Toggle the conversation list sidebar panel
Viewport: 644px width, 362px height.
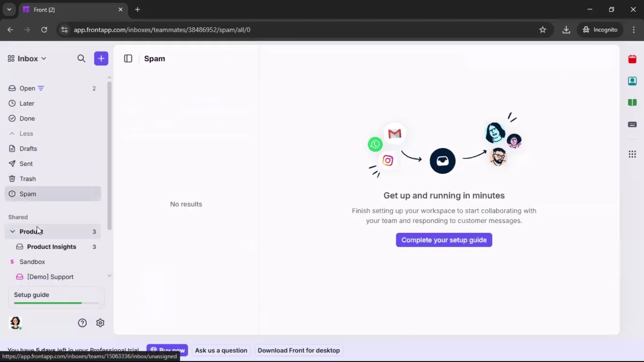128,58
